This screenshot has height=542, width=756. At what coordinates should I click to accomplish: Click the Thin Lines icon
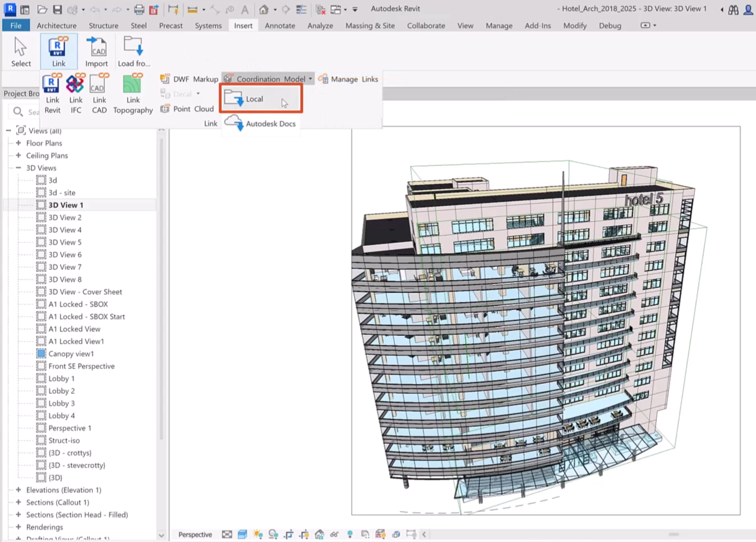pos(301,9)
